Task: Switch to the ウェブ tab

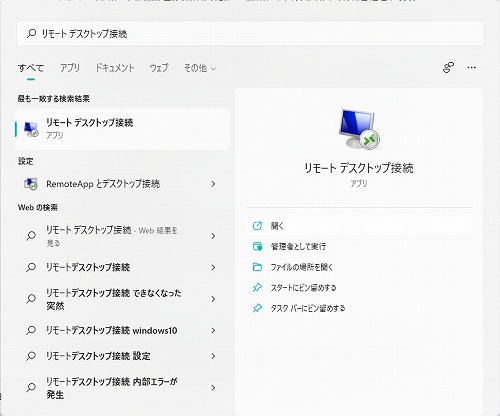Action: pyautogui.click(x=159, y=68)
